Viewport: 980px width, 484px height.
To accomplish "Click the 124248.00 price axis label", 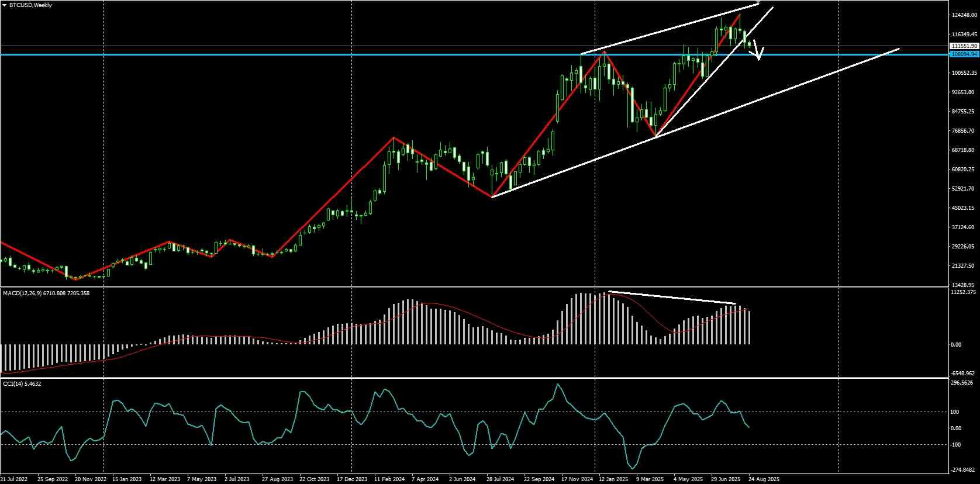I will [x=964, y=15].
